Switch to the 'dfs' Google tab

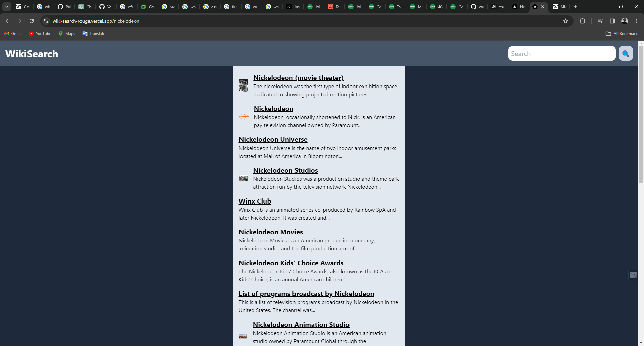coord(127,7)
